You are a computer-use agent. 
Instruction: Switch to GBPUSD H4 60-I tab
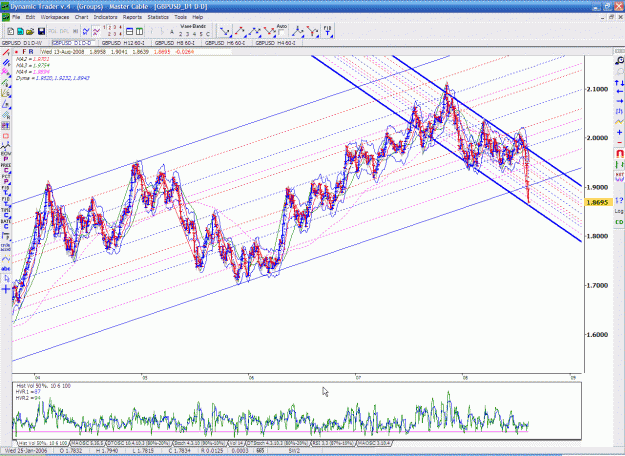click(276, 43)
